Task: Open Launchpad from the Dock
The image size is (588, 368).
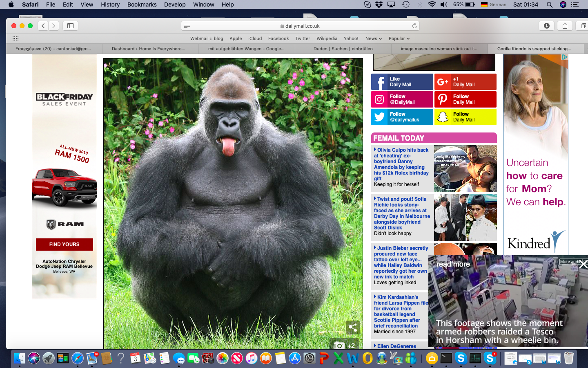Action: pyautogui.click(x=48, y=359)
